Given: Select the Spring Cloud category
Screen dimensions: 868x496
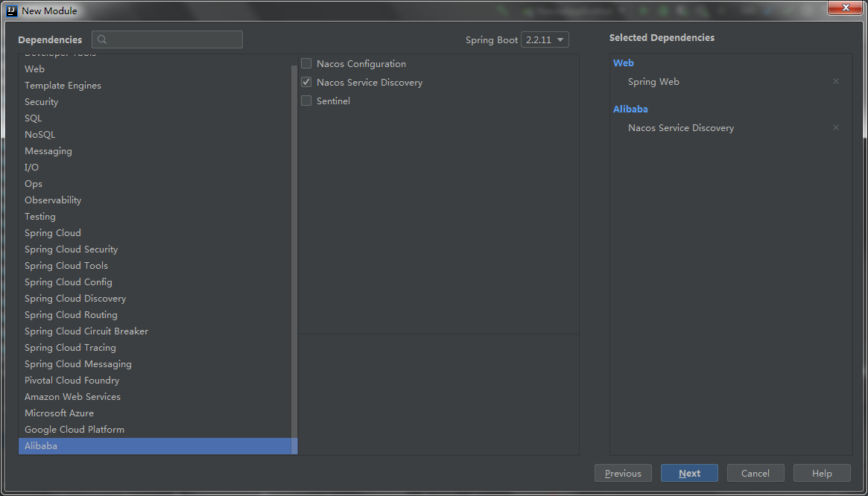Looking at the screenshot, I should click(155, 233).
